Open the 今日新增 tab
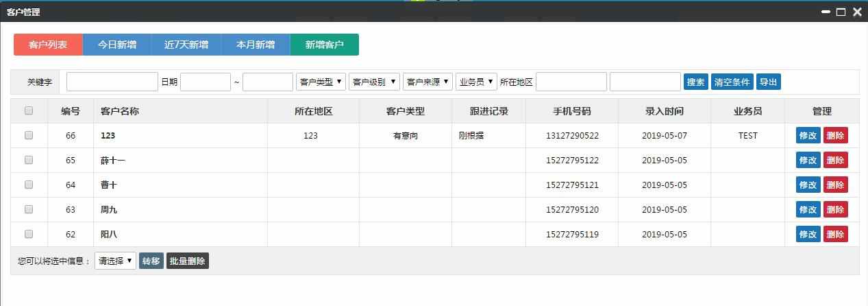The width and height of the screenshot is (868, 306). pyautogui.click(x=117, y=45)
